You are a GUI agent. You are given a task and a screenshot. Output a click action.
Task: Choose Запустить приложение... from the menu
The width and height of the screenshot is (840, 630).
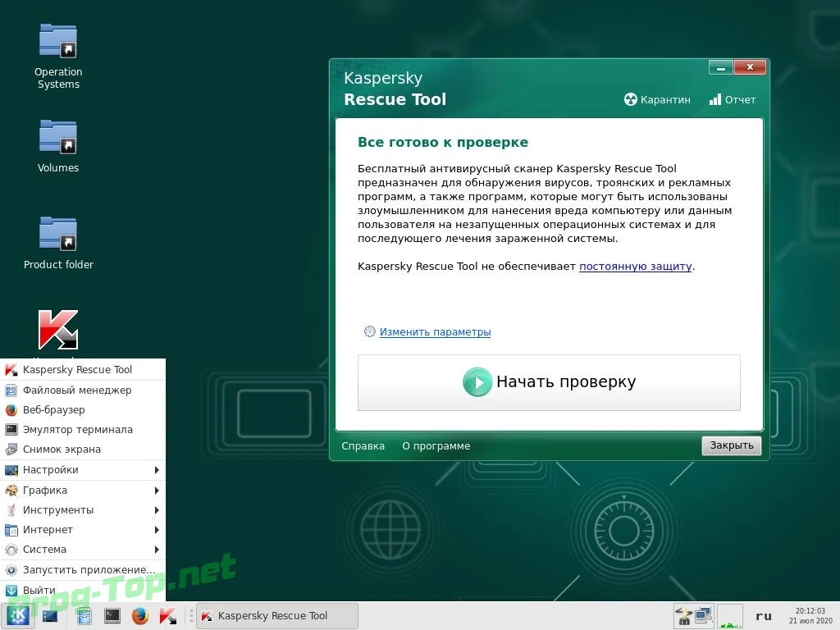tap(83, 569)
